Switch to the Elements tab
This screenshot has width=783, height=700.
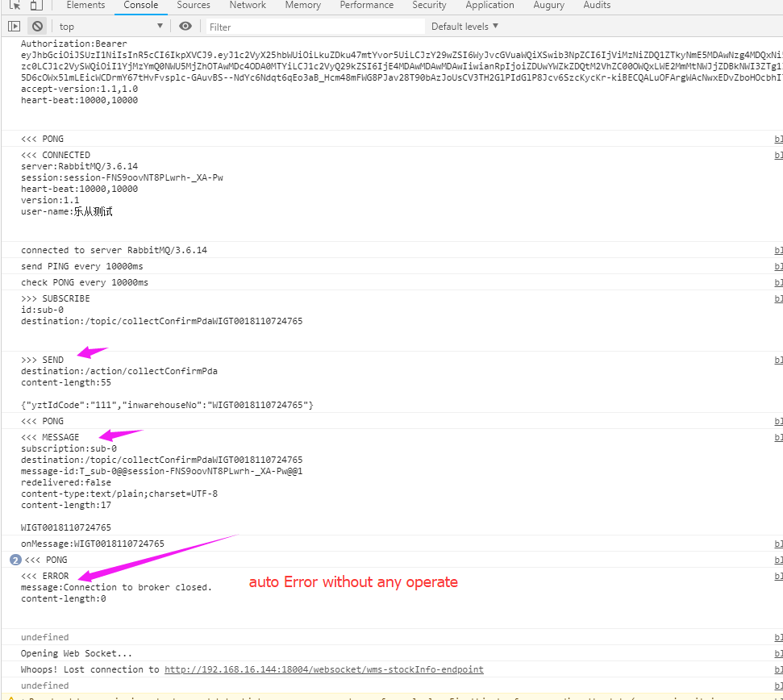click(85, 6)
